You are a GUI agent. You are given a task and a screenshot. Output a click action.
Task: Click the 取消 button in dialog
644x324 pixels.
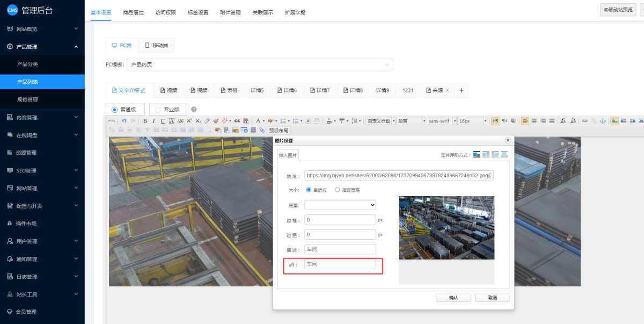[492, 298]
